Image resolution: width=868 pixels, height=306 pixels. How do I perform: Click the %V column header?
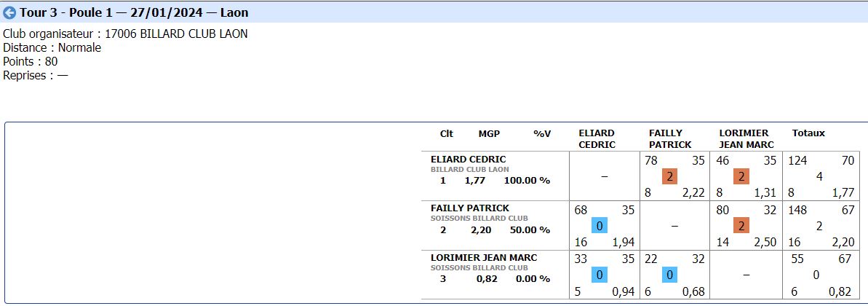[x=542, y=133]
